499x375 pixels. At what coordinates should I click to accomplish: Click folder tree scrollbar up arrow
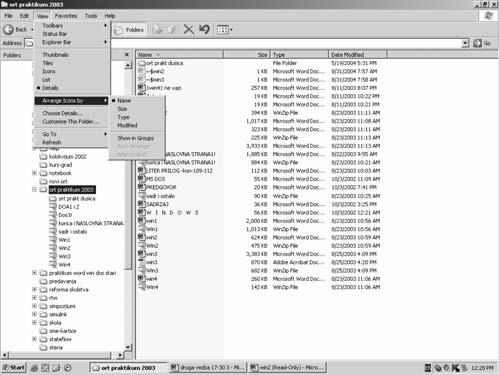coord(128,65)
